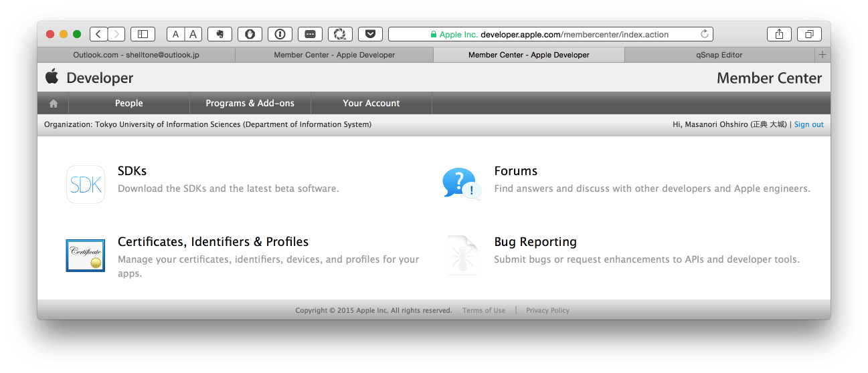Click the green padlock in address bar

click(434, 35)
